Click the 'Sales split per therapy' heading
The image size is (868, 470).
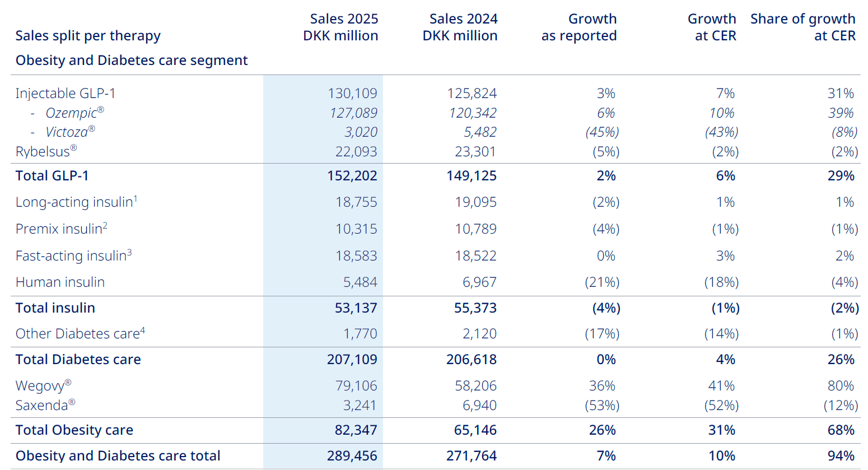(x=88, y=36)
